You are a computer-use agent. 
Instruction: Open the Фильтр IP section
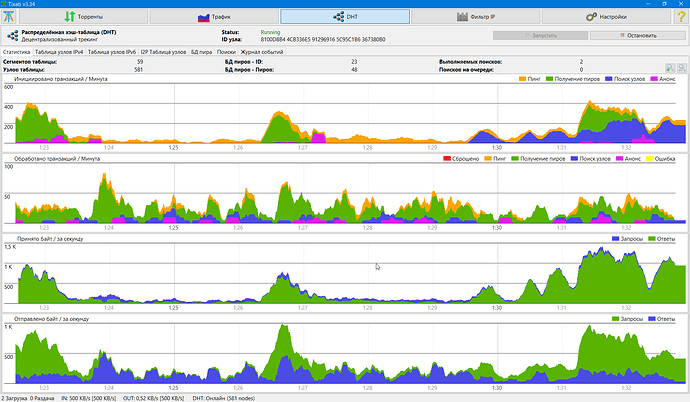tap(476, 17)
